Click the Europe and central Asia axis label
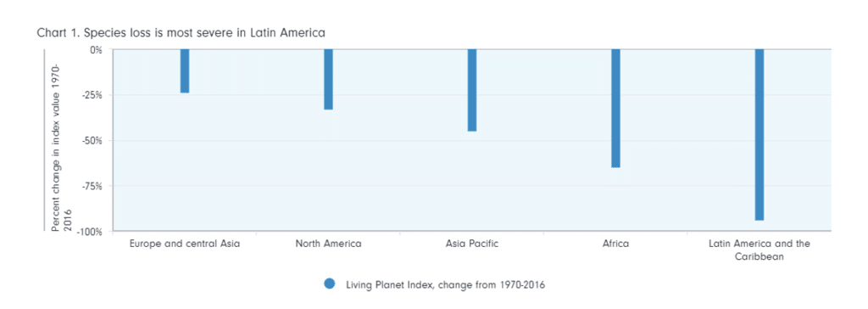Viewport: 868px width, 309px height. [x=184, y=244]
